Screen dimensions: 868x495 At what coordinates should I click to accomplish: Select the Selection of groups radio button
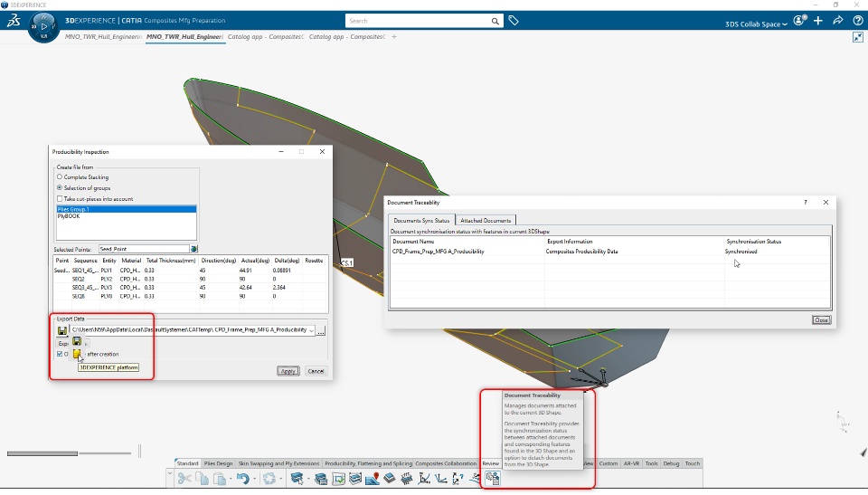click(x=60, y=188)
